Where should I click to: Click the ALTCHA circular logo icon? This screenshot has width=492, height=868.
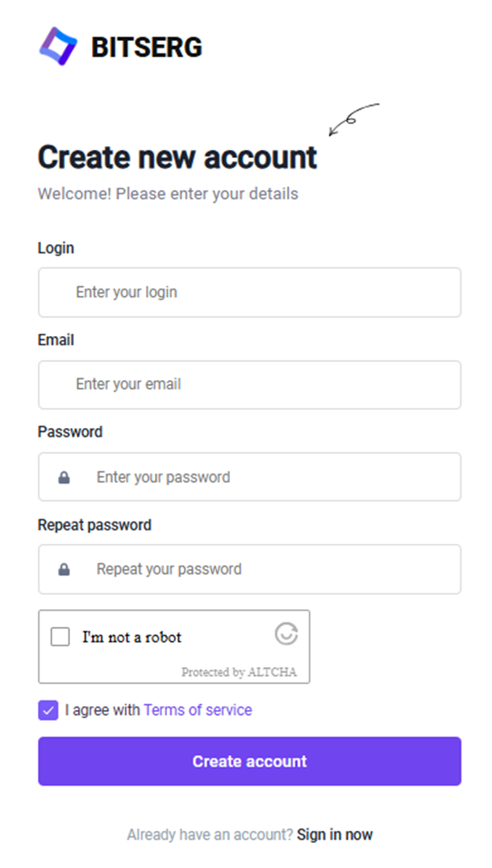tap(286, 633)
